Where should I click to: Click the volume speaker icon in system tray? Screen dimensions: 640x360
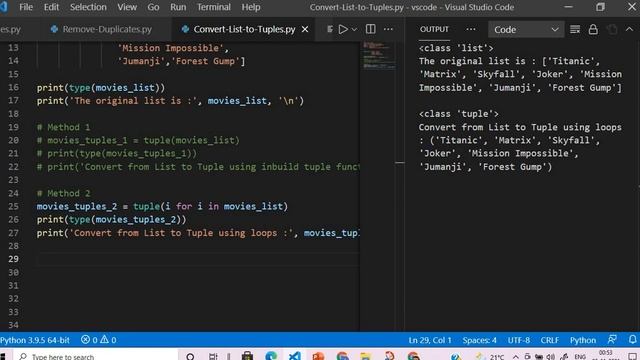point(551,357)
